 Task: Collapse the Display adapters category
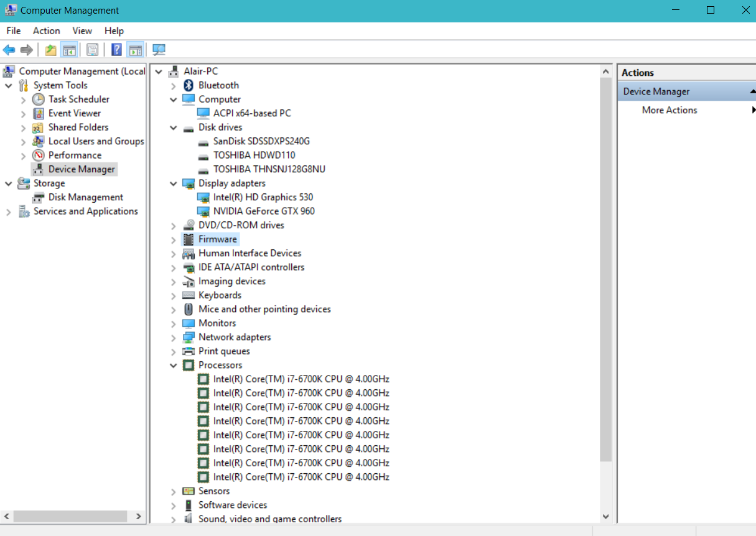point(173,183)
